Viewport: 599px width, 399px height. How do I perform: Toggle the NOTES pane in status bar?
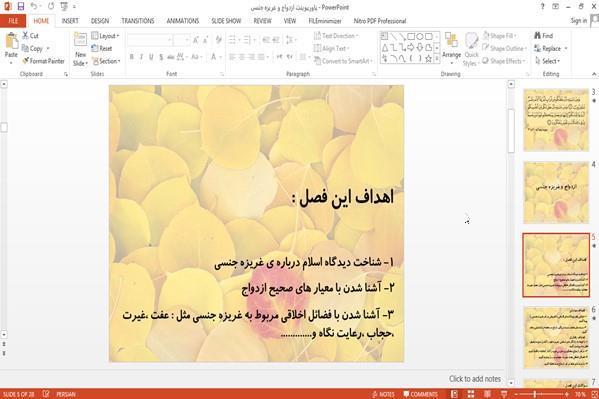coord(383,394)
